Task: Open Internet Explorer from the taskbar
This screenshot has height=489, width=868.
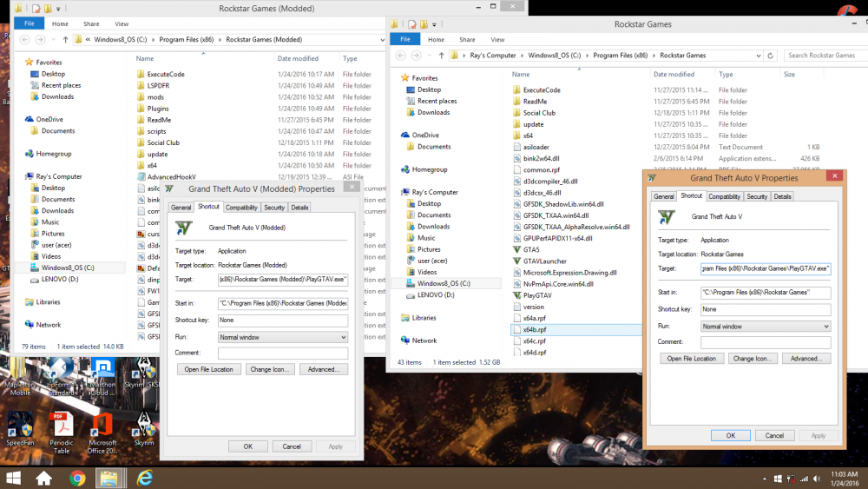Action: (145, 478)
